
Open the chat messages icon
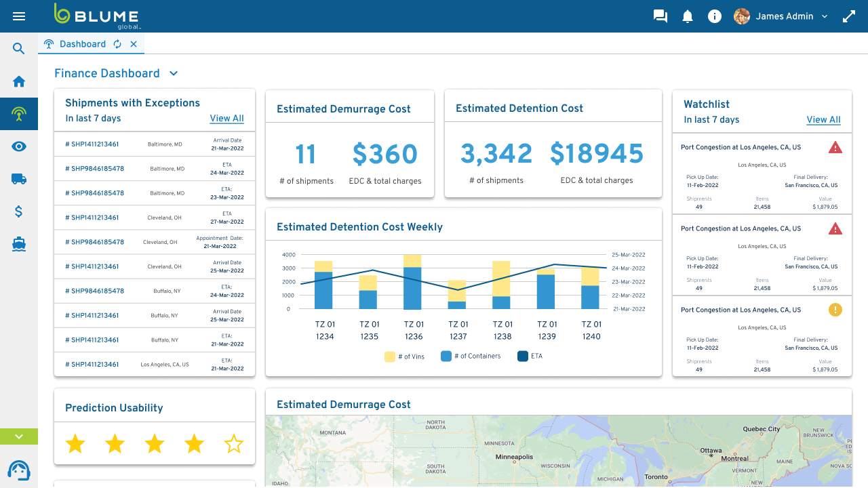tap(660, 16)
